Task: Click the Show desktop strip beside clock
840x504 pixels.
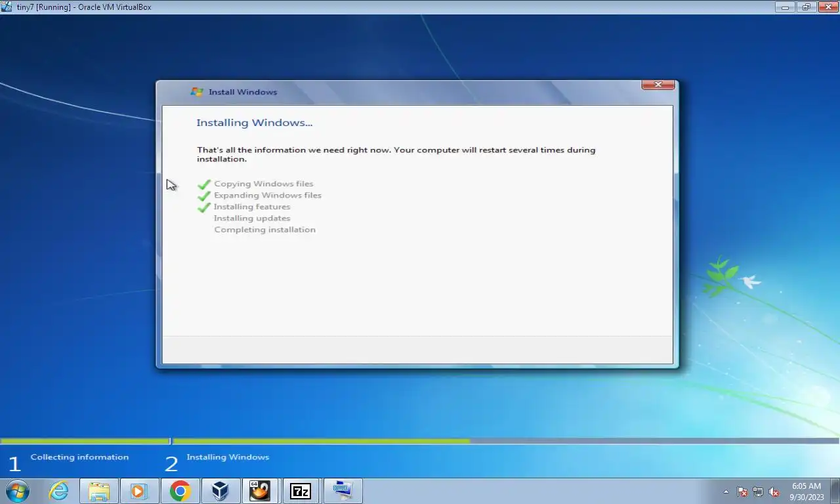Action: (835, 492)
